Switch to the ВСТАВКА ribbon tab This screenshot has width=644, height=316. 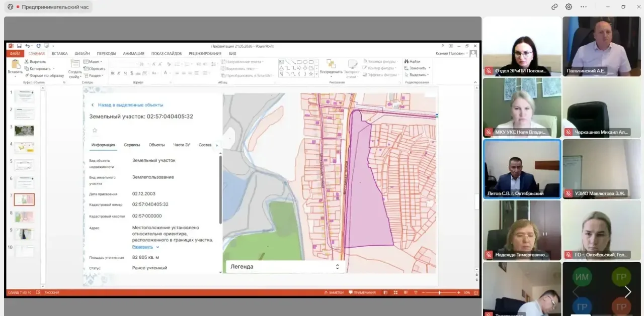click(x=59, y=54)
